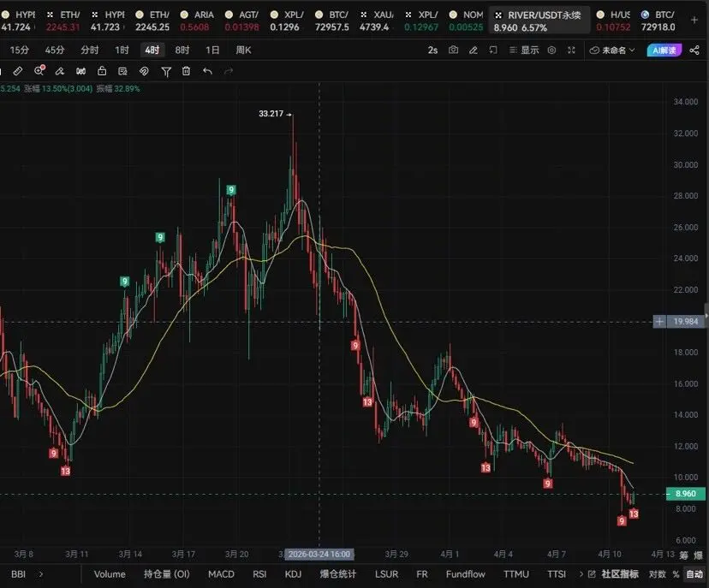The width and height of the screenshot is (709, 588).
Task: Switch to the H/US 0.10752 tab
Action: click(x=614, y=21)
